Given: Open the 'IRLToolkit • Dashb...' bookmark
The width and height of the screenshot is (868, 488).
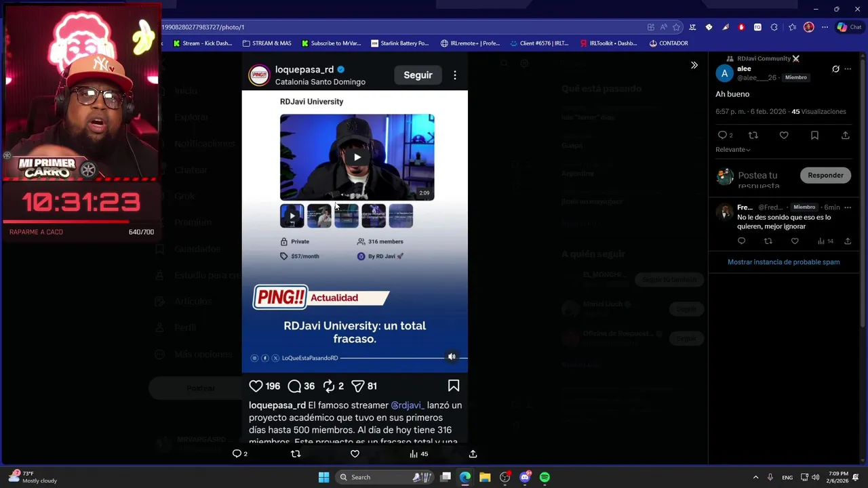Looking at the screenshot, I should (608, 43).
